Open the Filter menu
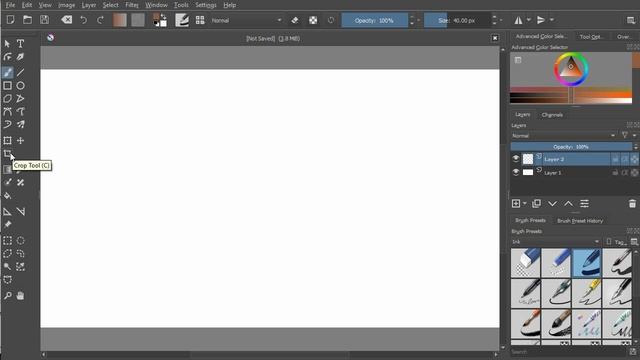Viewport: 640px width, 360px height. 131,5
